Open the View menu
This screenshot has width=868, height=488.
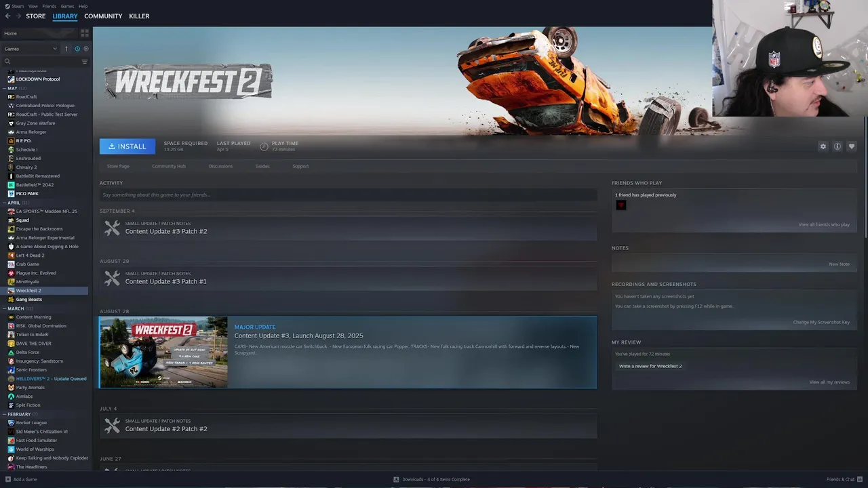(x=33, y=6)
